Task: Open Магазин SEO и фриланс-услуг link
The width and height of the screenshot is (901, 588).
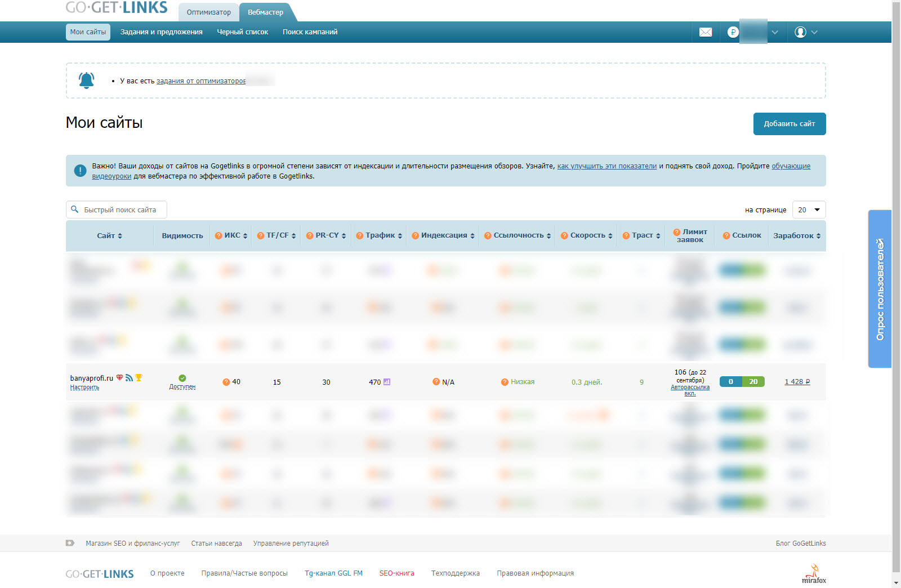Action: (133, 544)
